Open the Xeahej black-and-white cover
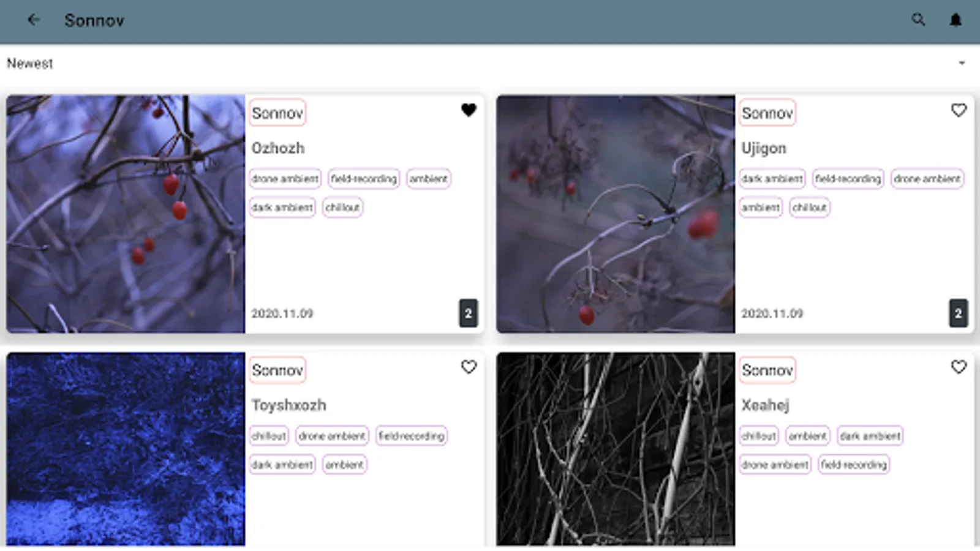 pyautogui.click(x=616, y=449)
